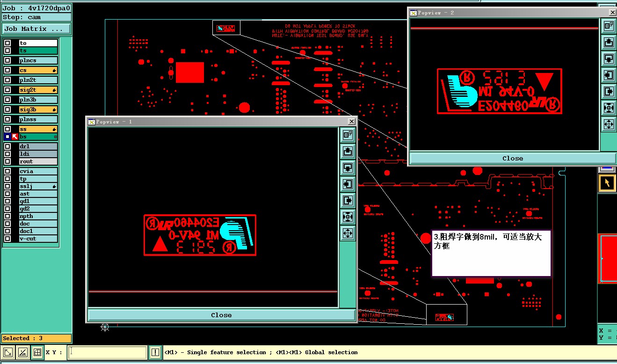This screenshot has height=364, width=617.
Task: Toggle the checkbox for layer to
Action: [x=7, y=43]
